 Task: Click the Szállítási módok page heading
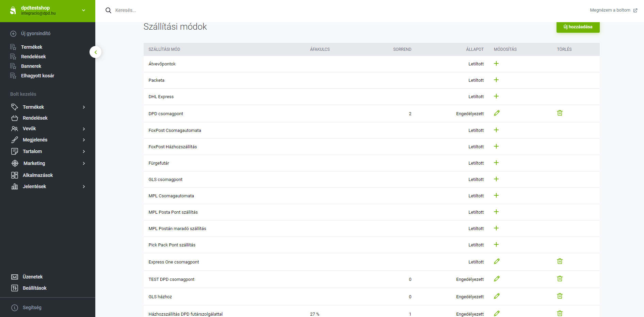pos(175,27)
